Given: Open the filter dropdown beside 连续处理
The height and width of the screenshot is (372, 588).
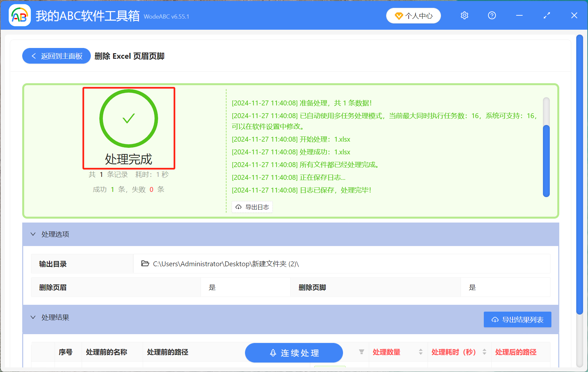Looking at the screenshot, I should (361, 352).
